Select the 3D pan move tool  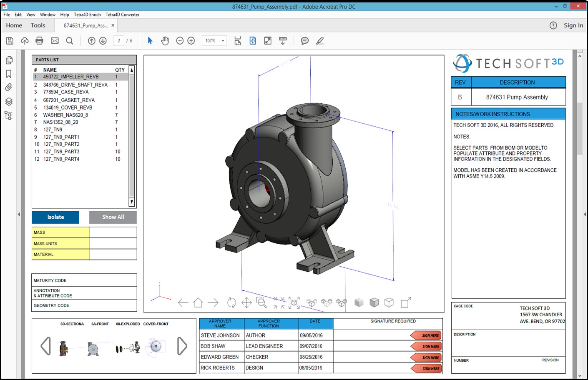click(x=246, y=302)
